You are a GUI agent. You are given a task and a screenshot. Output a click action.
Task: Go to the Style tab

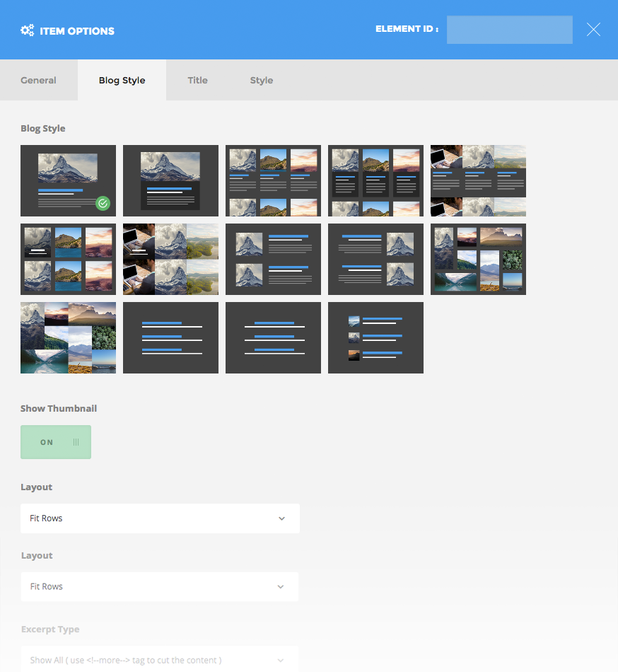click(x=261, y=80)
